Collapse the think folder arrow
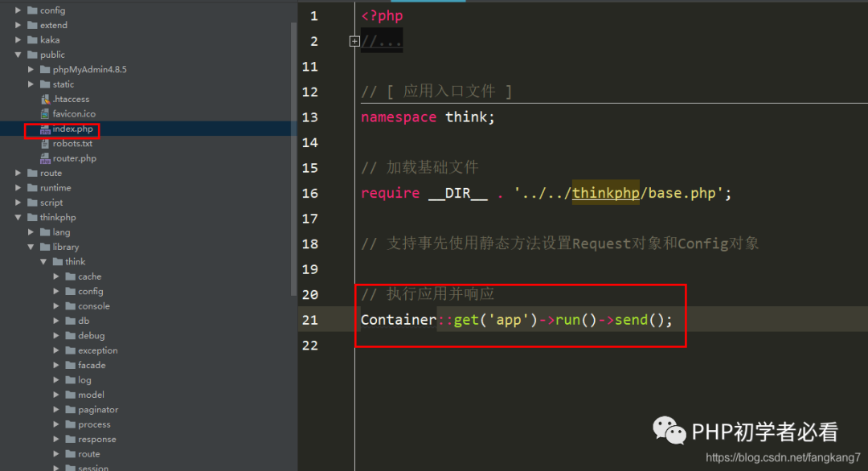868x471 pixels. [43, 262]
